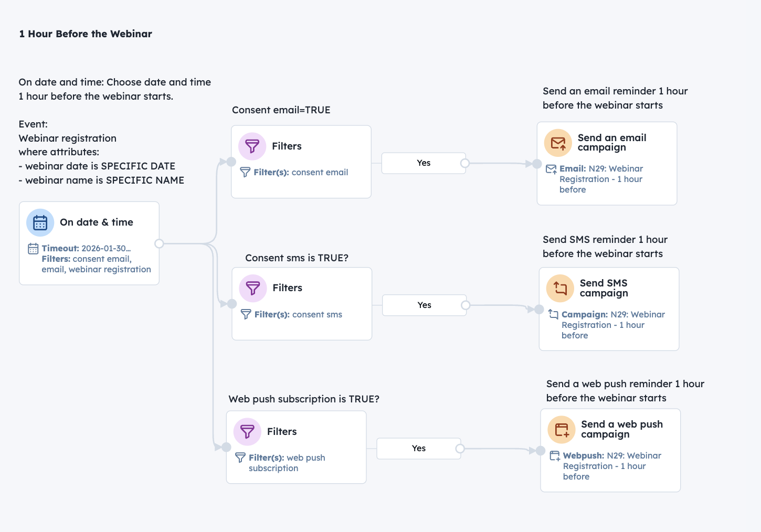The width and height of the screenshot is (761, 532).
Task: Click the funnel icon in consent sms Filters node
Action: pos(253,288)
